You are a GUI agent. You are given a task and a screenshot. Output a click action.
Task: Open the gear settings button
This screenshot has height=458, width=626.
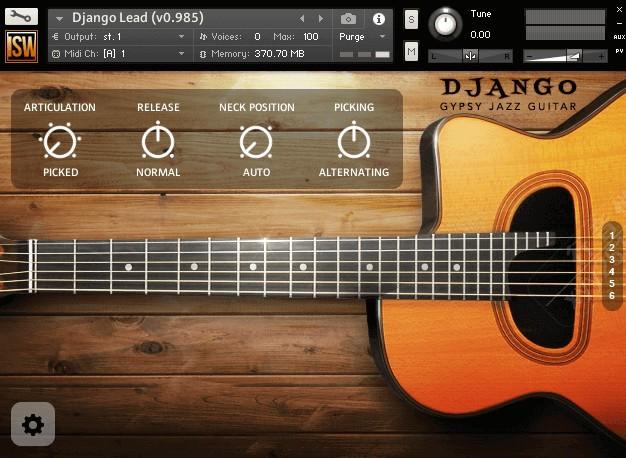coord(33,424)
